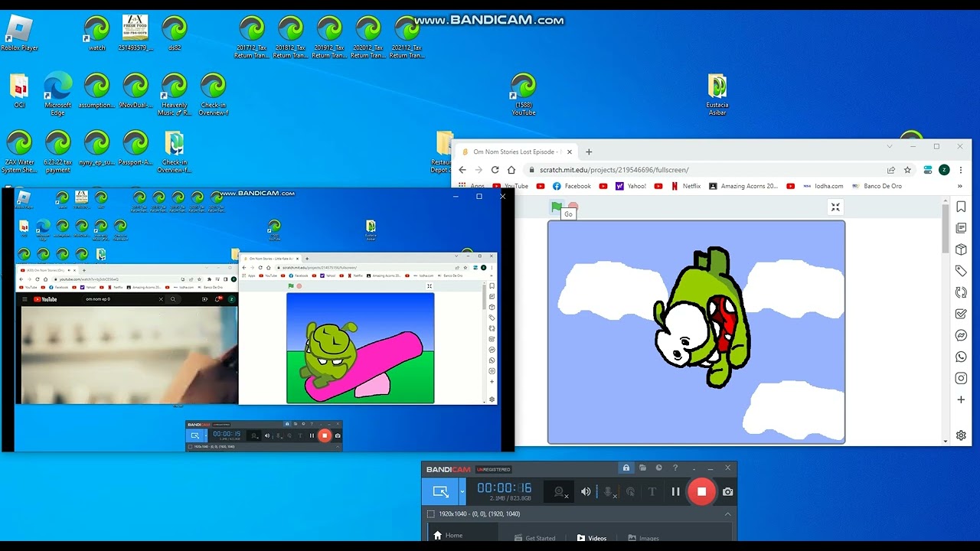980x551 pixels.
Task: Open Bandicam output folder icon
Action: click(x=643, y=468)
